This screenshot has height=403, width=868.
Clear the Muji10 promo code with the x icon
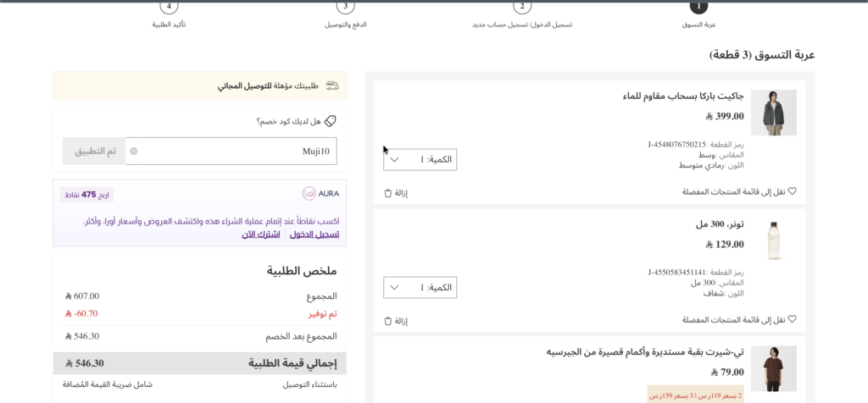click(x=134, y=151)
